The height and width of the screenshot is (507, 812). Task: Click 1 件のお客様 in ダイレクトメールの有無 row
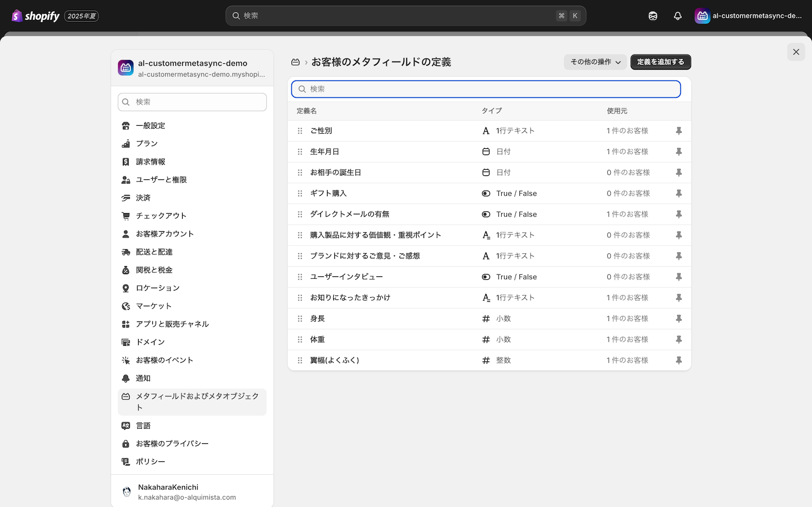pyautogui.click(x=628, y=214)
